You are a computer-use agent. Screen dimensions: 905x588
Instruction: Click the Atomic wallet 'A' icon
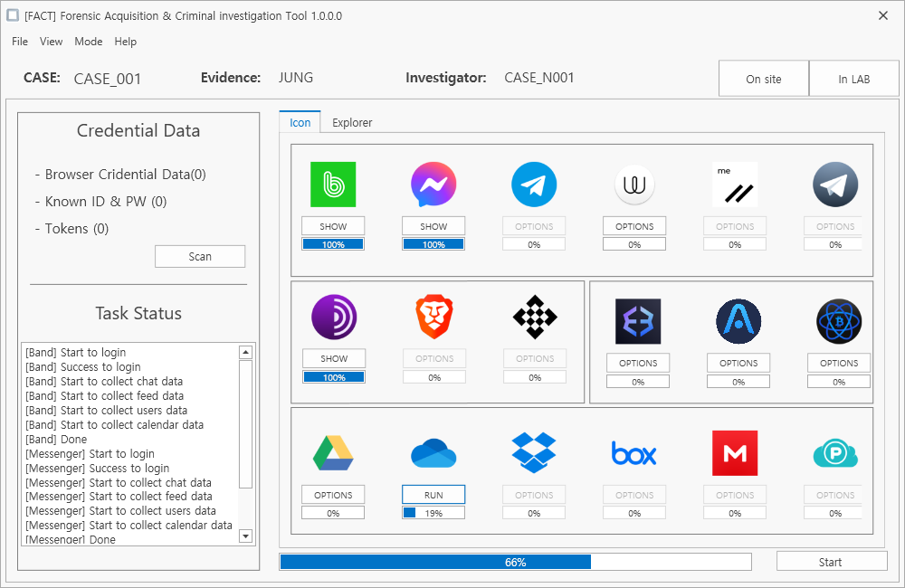738,321
